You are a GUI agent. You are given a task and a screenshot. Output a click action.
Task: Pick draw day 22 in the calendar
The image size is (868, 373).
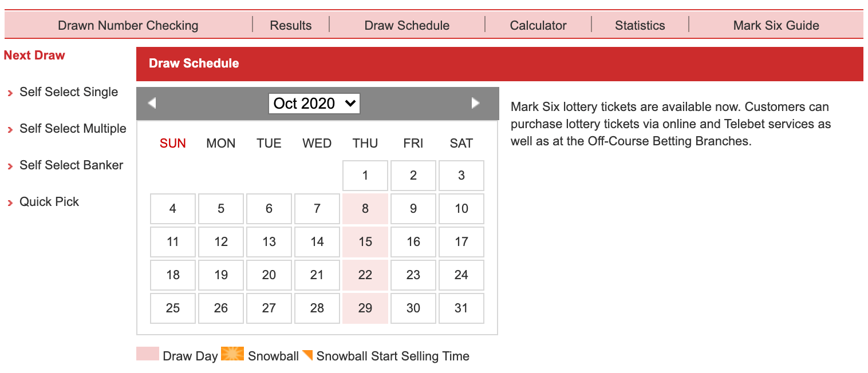point(365,275)
